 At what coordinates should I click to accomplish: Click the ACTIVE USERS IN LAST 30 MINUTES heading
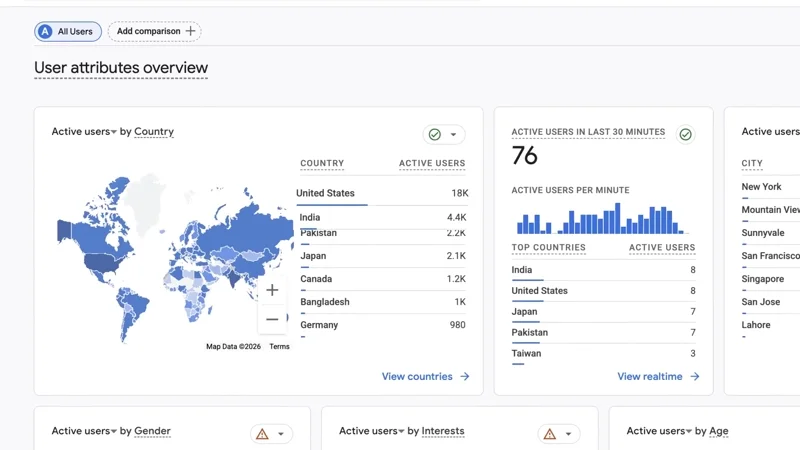[x=588, y=132]
